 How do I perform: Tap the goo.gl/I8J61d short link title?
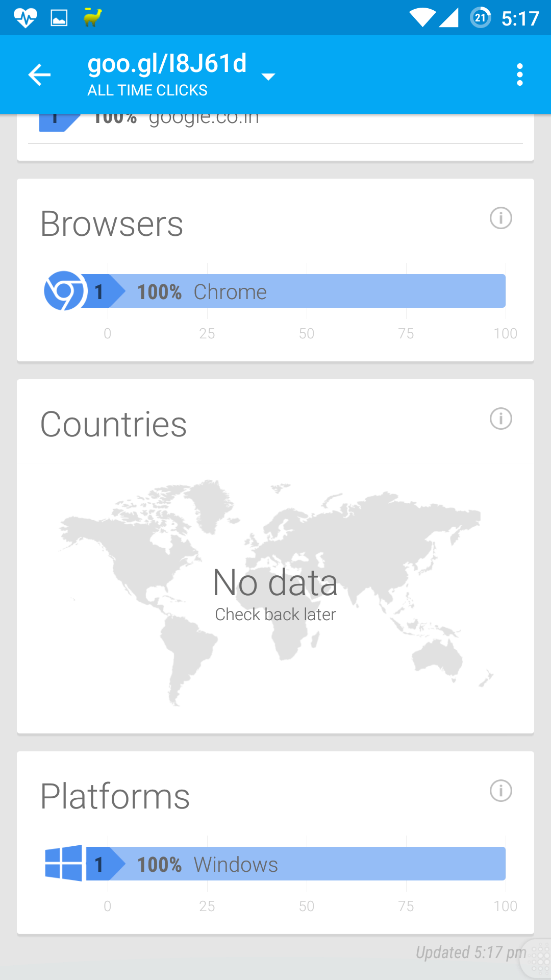click(167, 63)
